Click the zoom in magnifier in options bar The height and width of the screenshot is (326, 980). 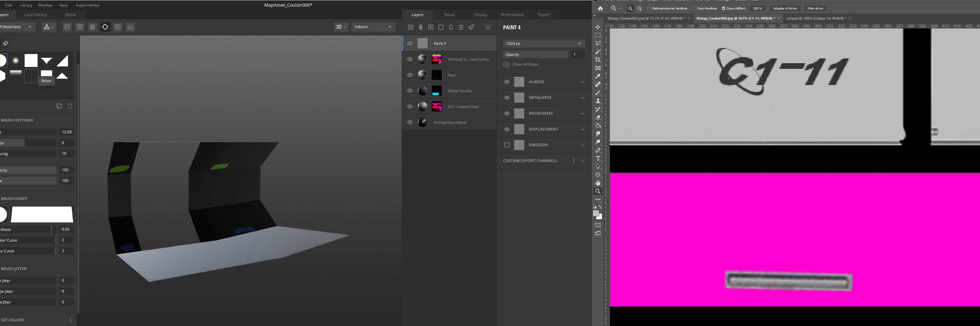click(630, 8)
